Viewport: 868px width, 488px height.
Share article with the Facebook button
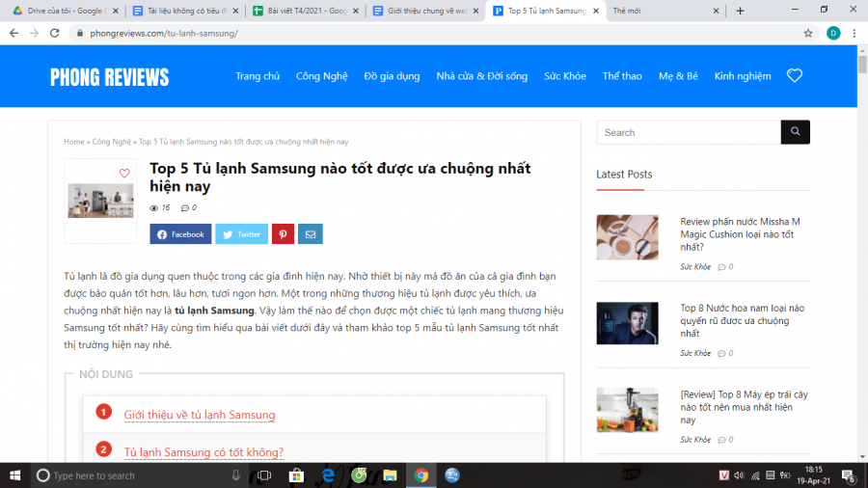[x=180, y=234]
